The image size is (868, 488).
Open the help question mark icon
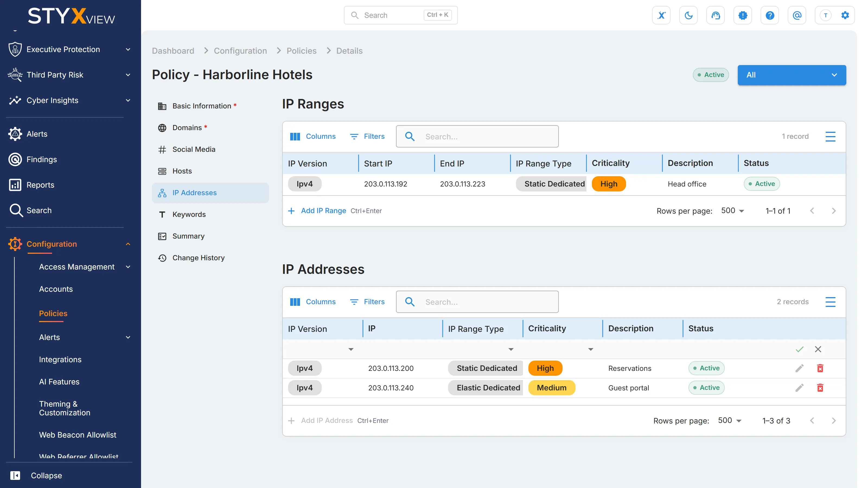(770, 15)
